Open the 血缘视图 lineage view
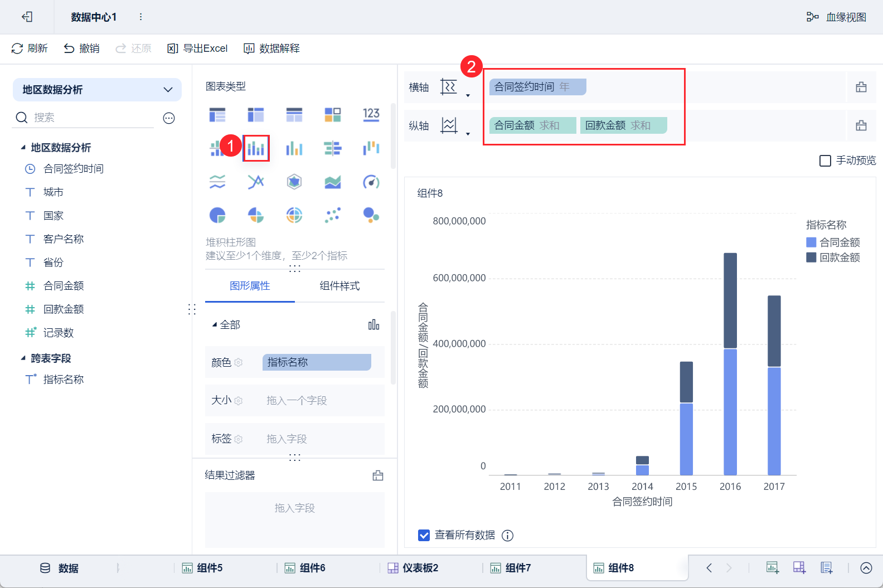The image size is (883, 588). (x=836, y=17)
